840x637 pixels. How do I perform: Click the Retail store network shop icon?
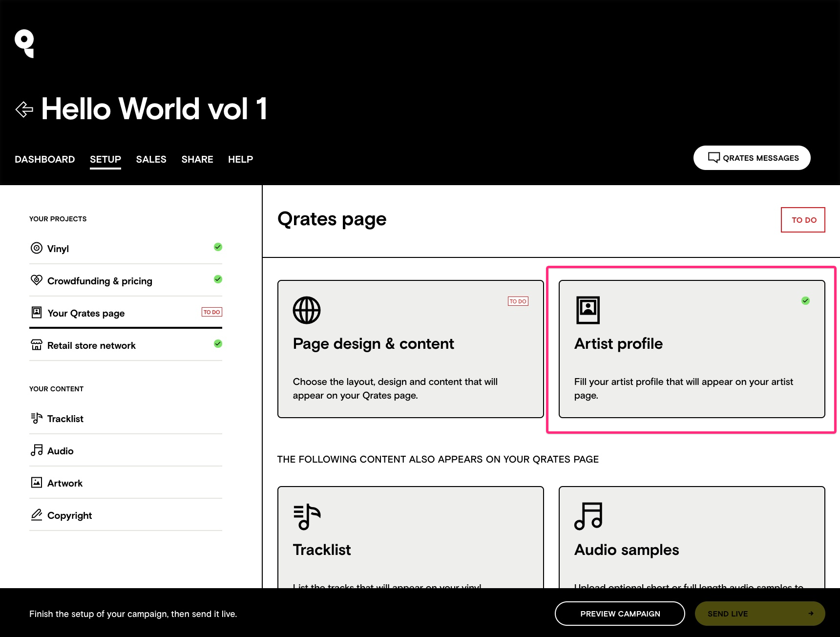tap(37, 345)
